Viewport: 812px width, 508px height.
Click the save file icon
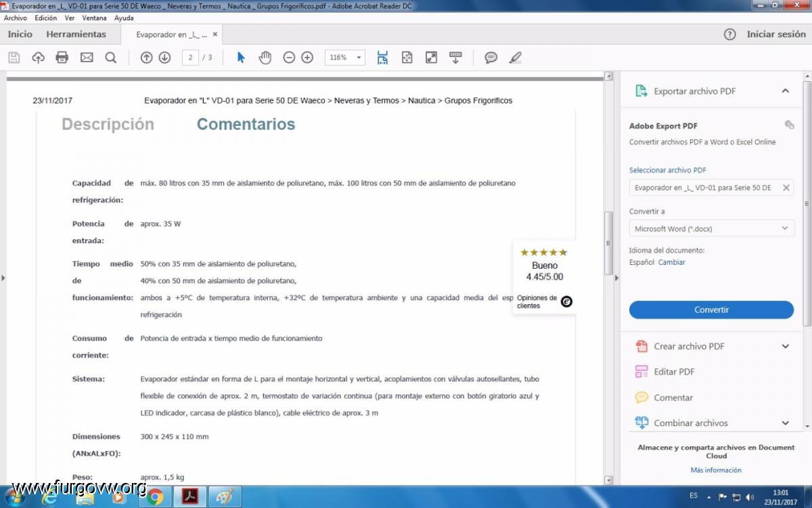(14, 58)
